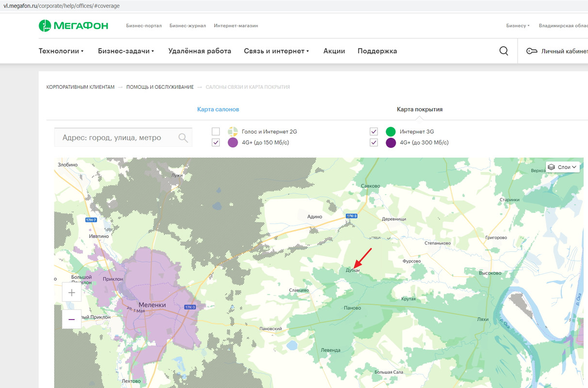Click the 17Н-7 road marker near Иватино
588x388 pixels.
[91, 220]
